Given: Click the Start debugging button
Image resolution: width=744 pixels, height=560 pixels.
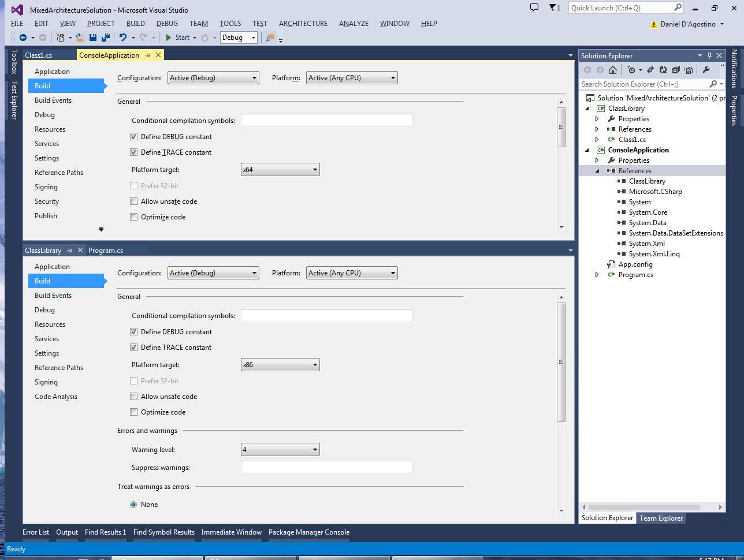Looking at the screenshot, I should click(x=178, y=38).
